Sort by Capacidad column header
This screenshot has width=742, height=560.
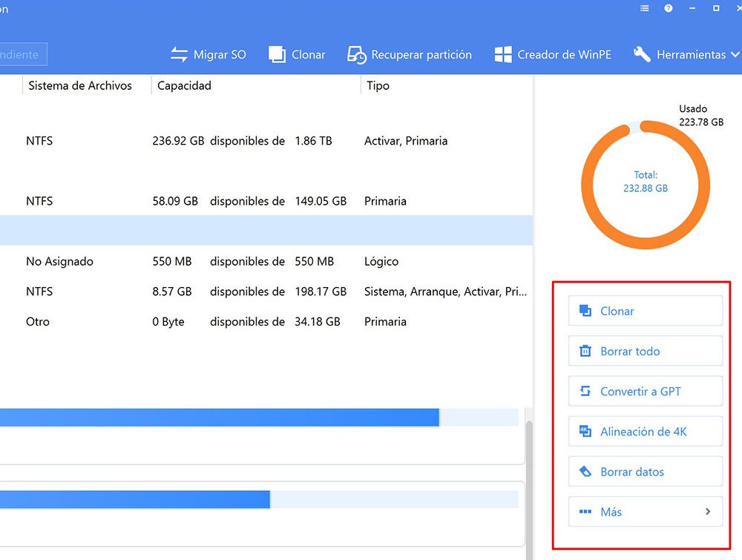[184, 86]
